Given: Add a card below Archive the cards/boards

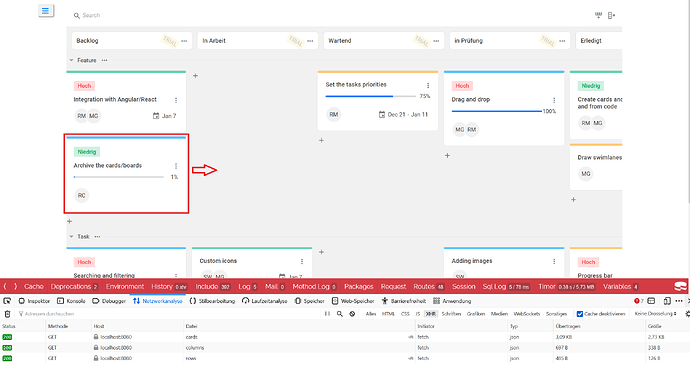Looking at the screenshot, I should 69,221.
